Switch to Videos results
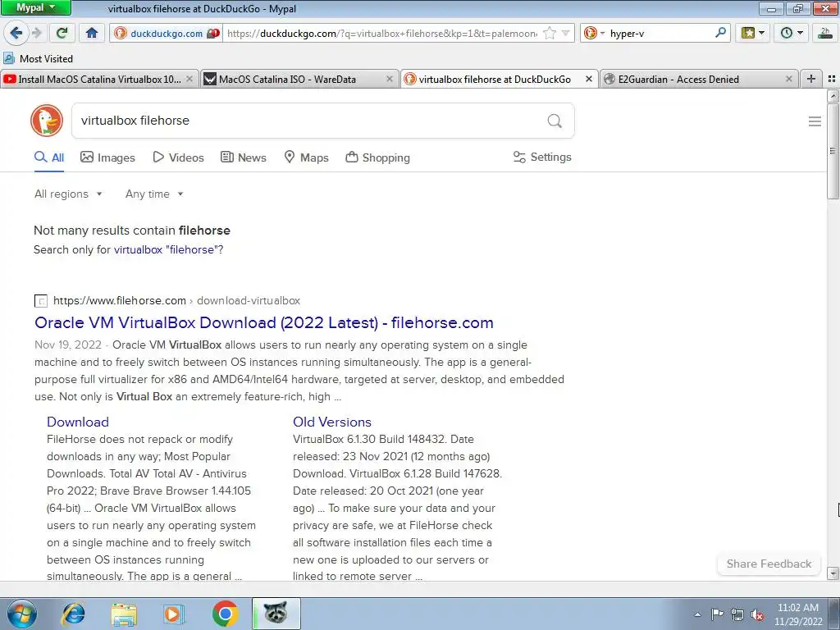The width and height of the screenshot is (840, 630). (178, 157)
